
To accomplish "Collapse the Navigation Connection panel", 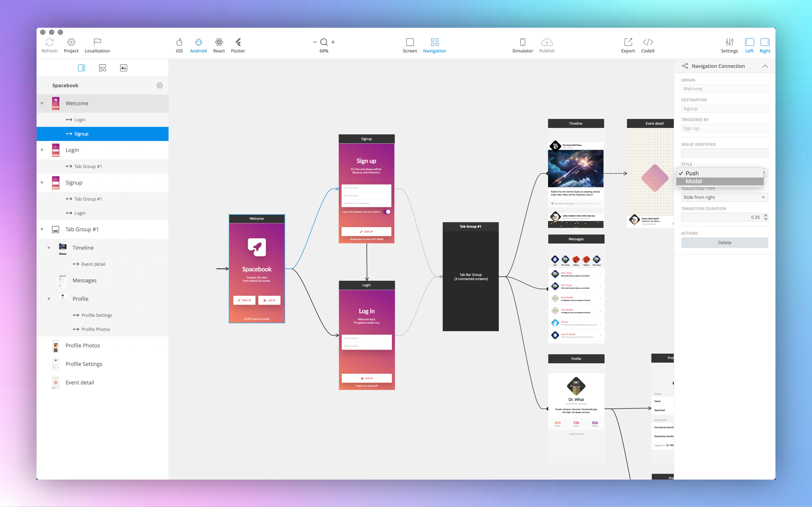I will tap(765, 66).
